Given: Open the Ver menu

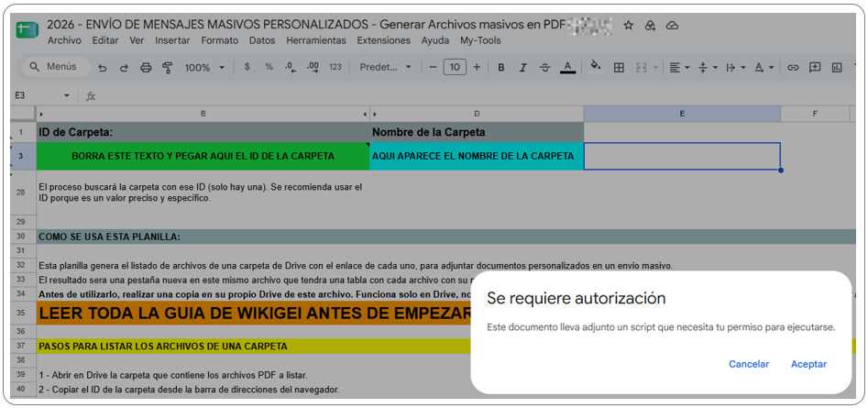Looking at the screenshot, I should pyautogui.click(x=137, y=40).
